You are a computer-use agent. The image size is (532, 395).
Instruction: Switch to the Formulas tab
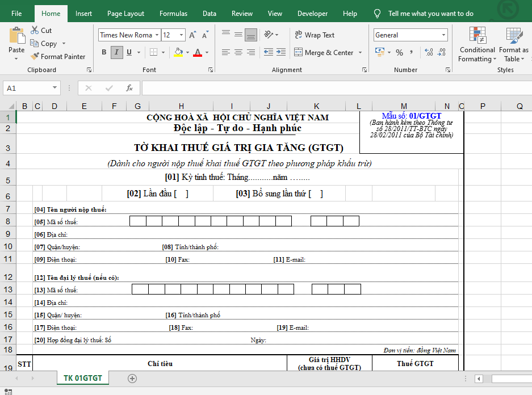tap(173, 14)
